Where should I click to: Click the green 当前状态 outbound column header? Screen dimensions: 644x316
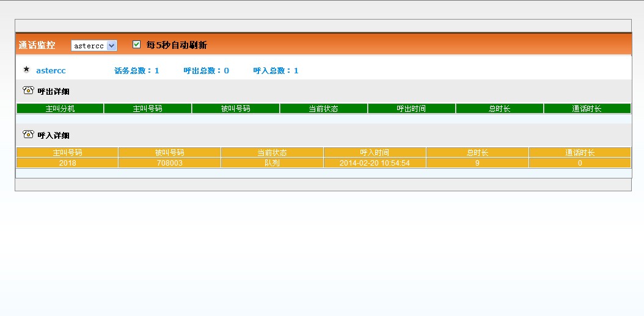click(323, 109)
